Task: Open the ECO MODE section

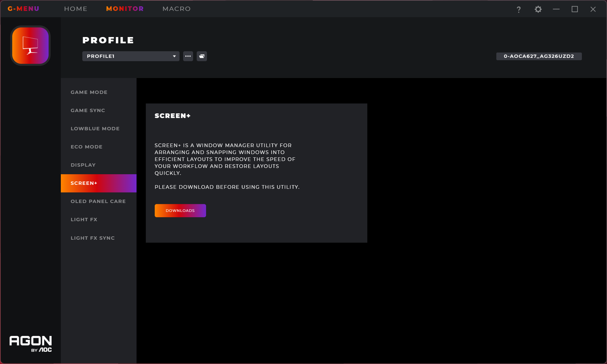Action: click(99, 147)
